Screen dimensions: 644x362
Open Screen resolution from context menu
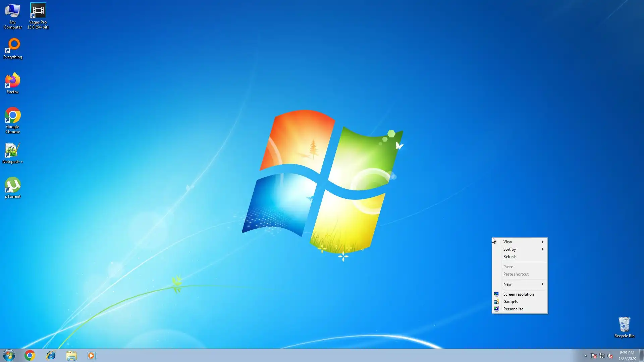pos(518,294)
